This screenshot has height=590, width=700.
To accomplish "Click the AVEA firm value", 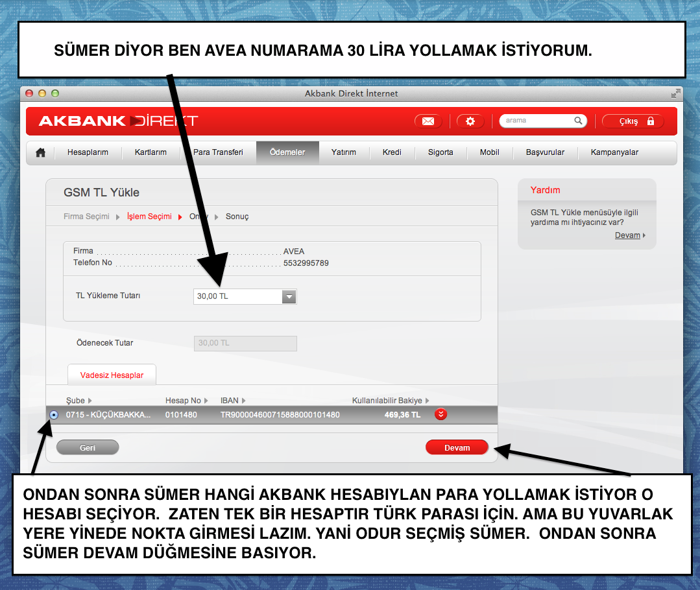I will tap(294, 252).
